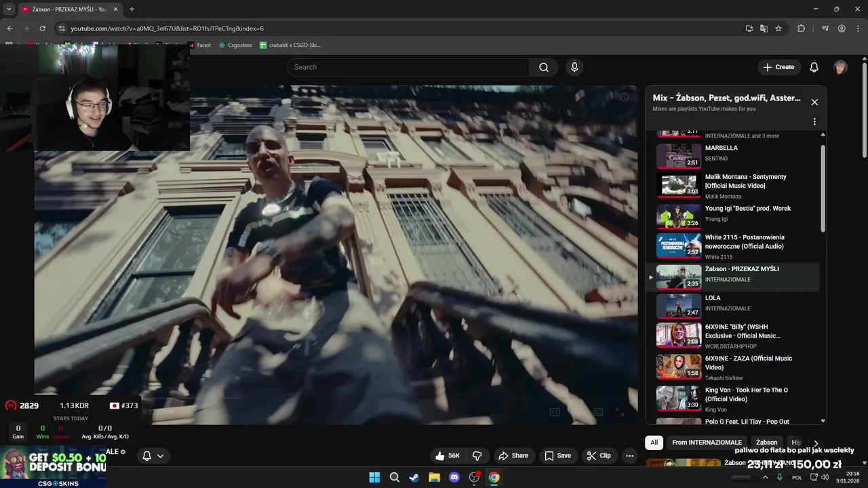The height and width of the screenshot is (488, 868).
Task: Like the video with 56K likes
Action: pyautogui.click(x=448, y=456)
